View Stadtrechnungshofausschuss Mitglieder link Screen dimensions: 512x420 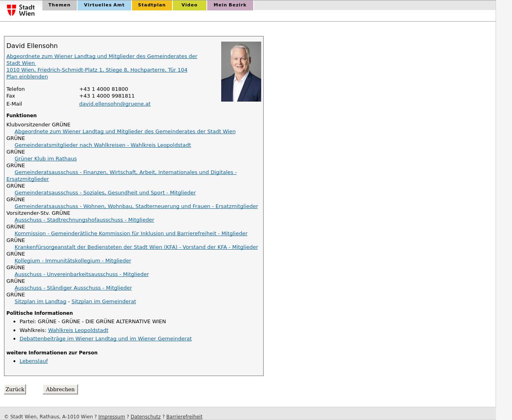point(84,220)
